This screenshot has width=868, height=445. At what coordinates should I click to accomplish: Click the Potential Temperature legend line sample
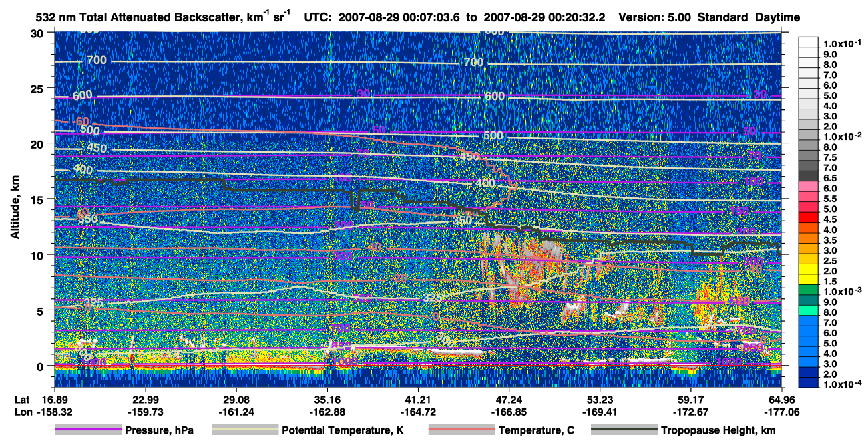point(244,430)
